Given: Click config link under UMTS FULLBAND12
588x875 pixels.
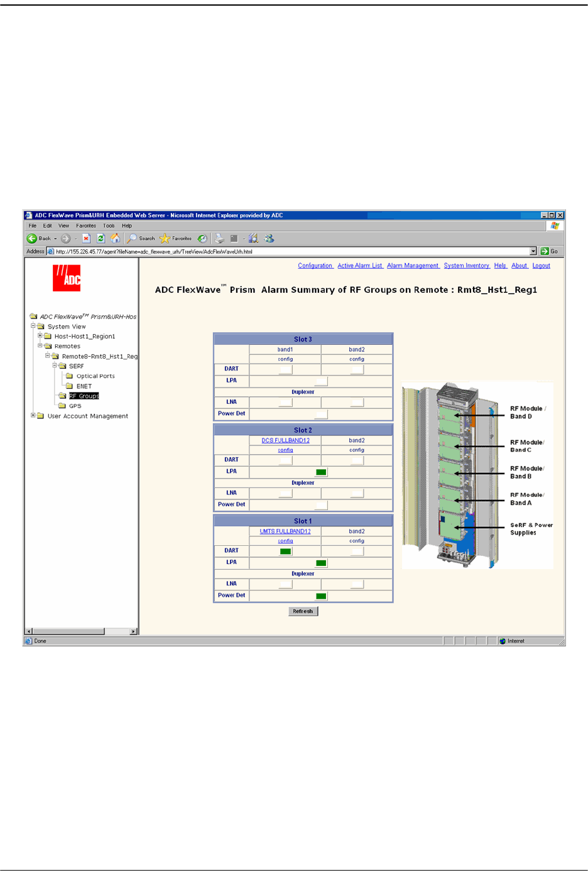Looking at the screenshot, I should 286,541.
